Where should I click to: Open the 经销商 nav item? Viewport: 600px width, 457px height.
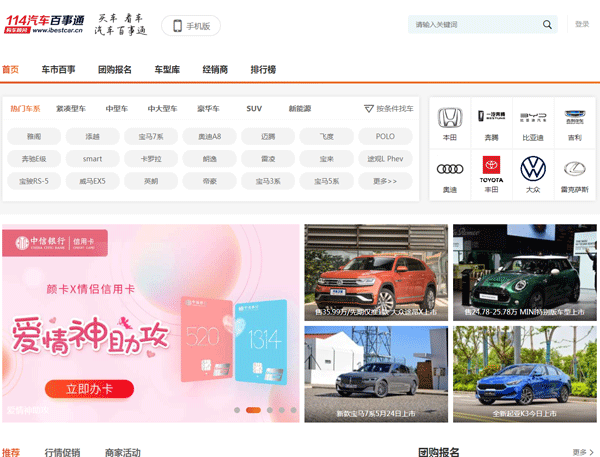215,69
